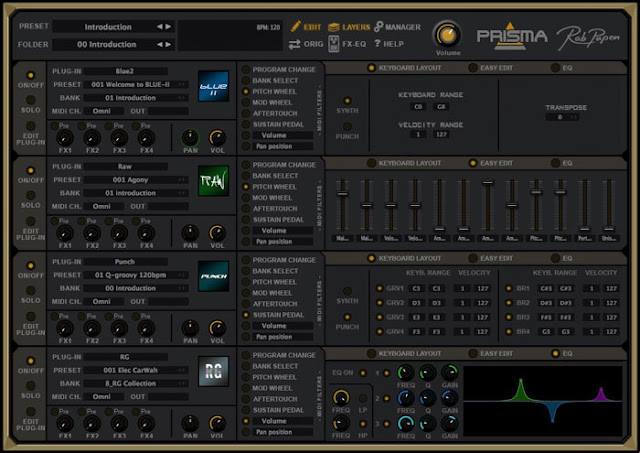
Task: Click the HP filter FREQ knob
Action: tap(341, 424)
